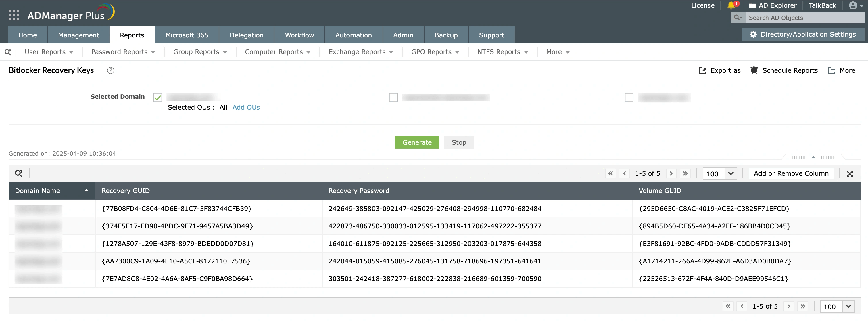Viewport: 868px width, 321px height.
Task: Click the AD Explorer folder icon
Action: tap(752, 5)
